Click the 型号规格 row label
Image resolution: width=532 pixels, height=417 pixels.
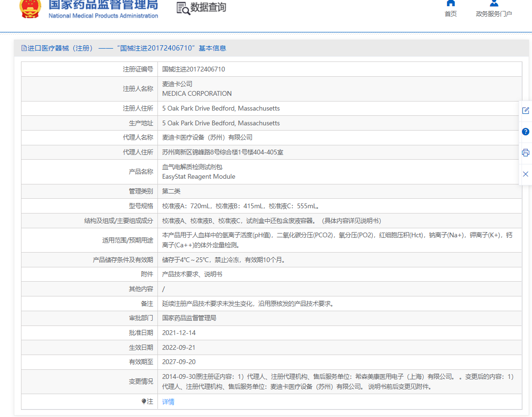tap(141, 206)
